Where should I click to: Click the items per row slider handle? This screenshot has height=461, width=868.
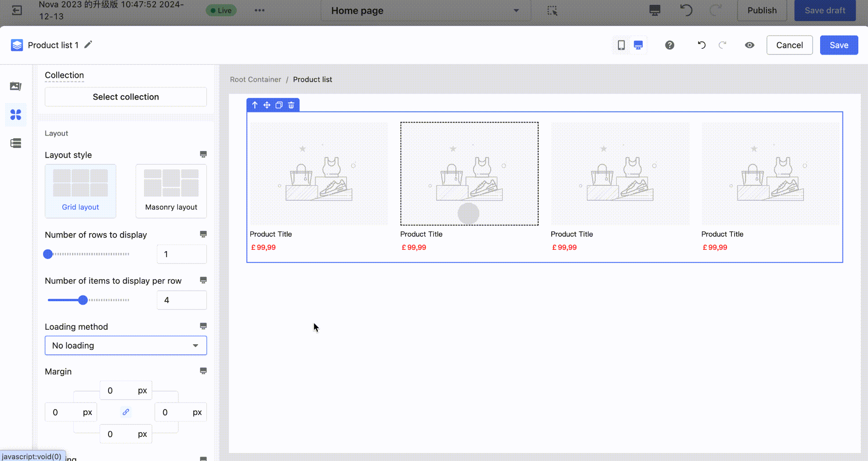pos(83,300)
